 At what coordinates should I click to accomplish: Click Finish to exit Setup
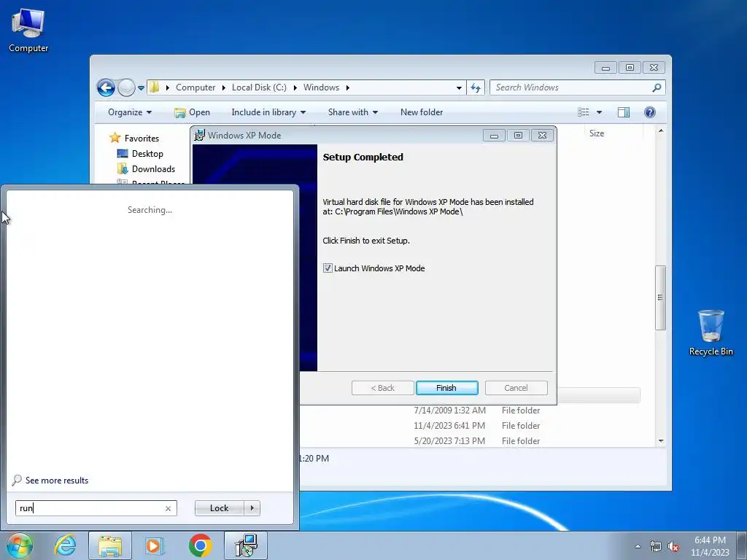pyautogui.click(x=447, y=388)
